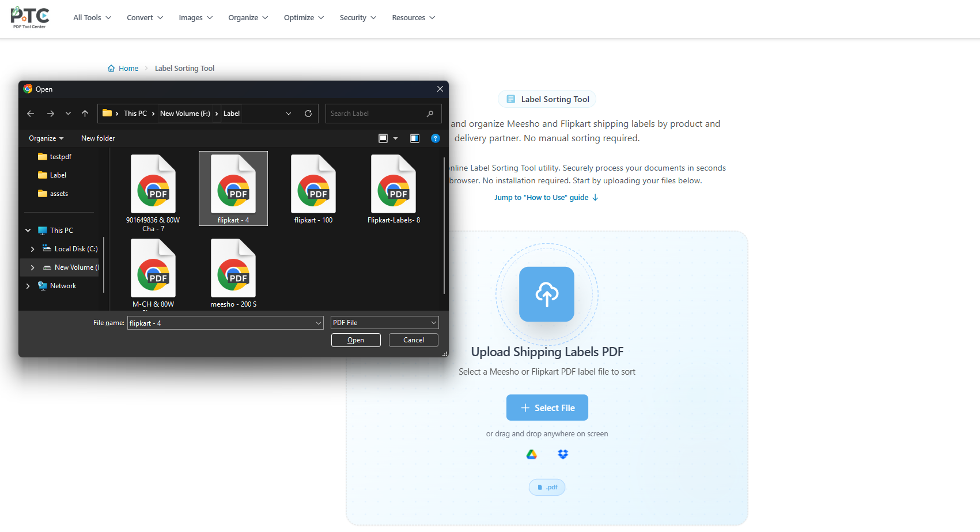This screenshot has width=980, height=532.
Task: Go up one folder level
Action: pyautogui.click(x=85, y=114)
